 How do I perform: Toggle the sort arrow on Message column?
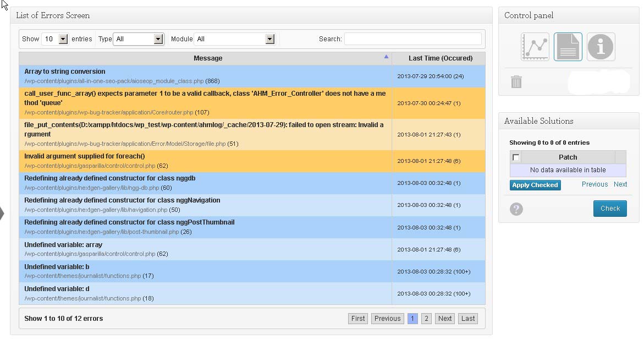pyautogui.click(x=386, y=57)
